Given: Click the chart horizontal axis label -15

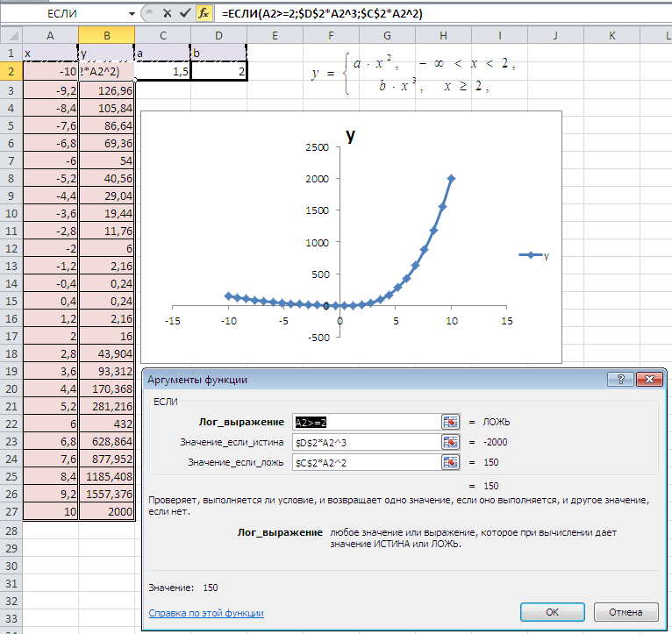Looking at the screenshot, I should coord(172,321).
